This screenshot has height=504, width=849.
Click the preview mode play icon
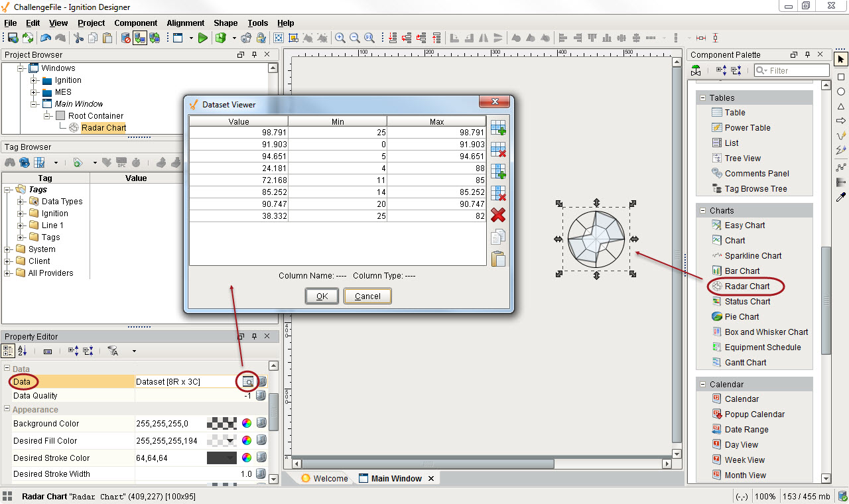pos(203,38)
